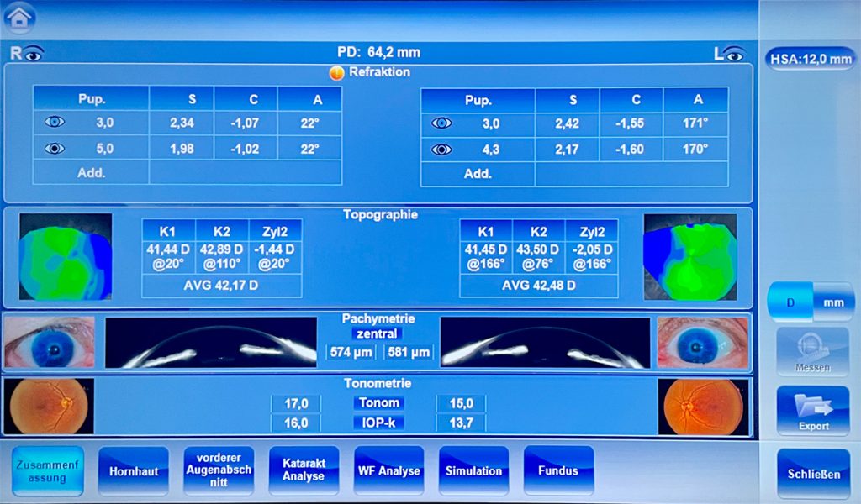Image resolution: width=861 pixels, height=504 pixels.
Task: Click the home icon in top-left corner
Action: point(20,16)
